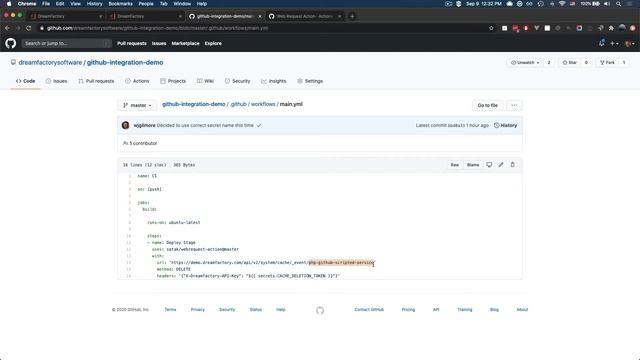
Task: Close the github-integration-demo browser tab
Action: 260,16
